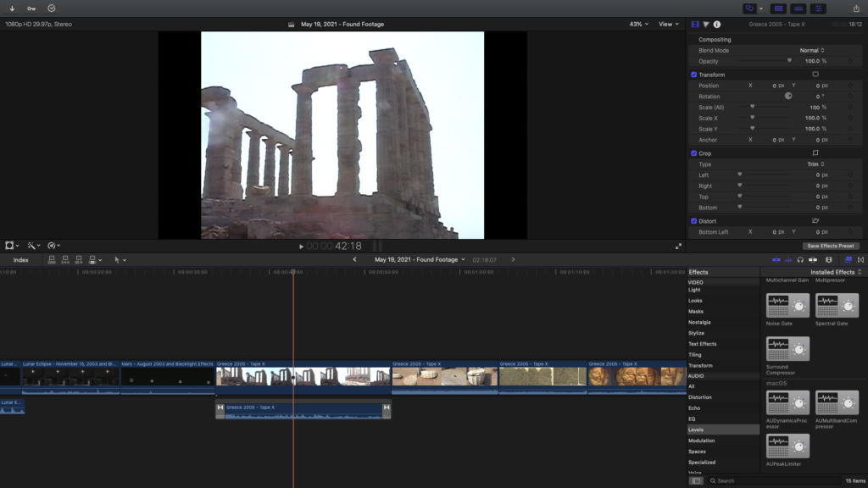Go back in timeline history arrow
The width and height of the screenshot is (868, 488).
tap(355, 259)
